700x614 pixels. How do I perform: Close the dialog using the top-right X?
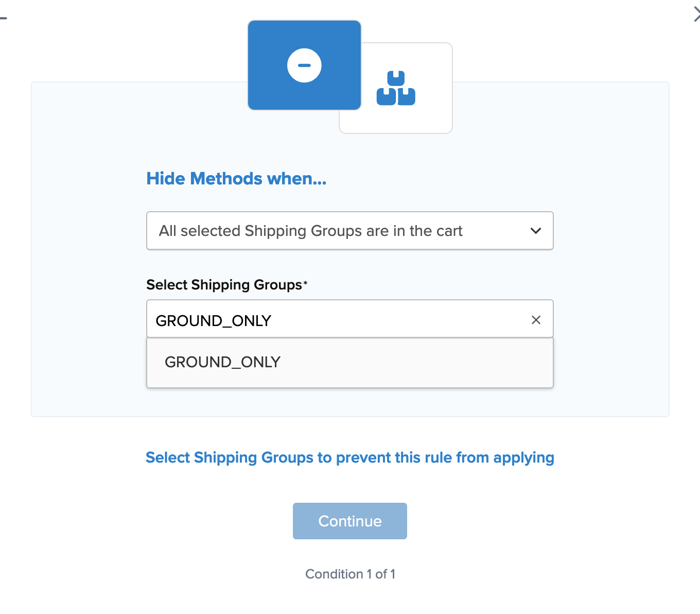click(696, 15)
